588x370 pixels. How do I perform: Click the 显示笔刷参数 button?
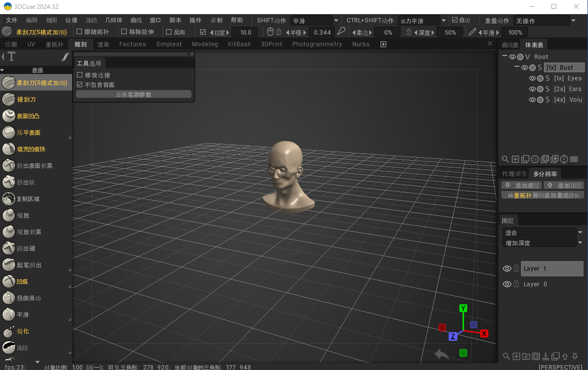tap(133, 94)
